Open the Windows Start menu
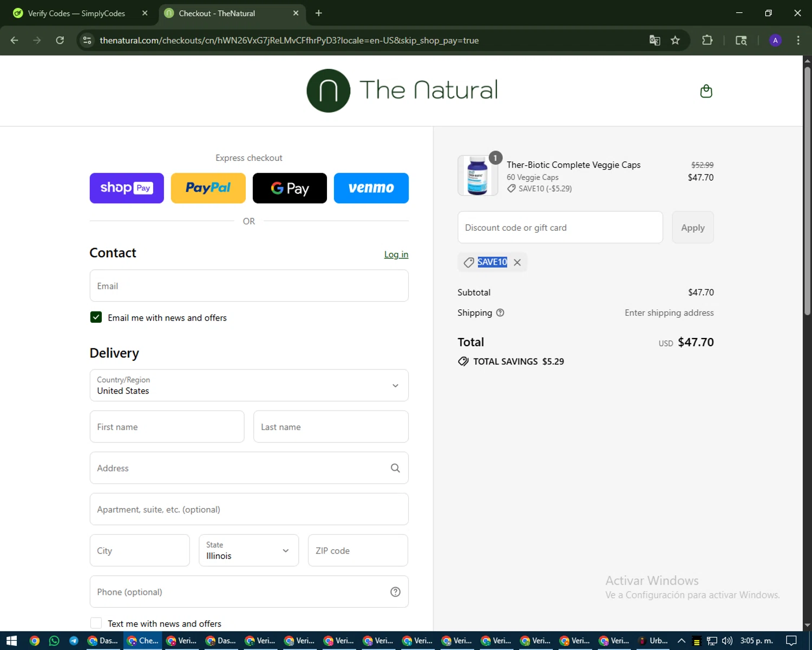Screen dimensions: 812x650 click(11, 641)
